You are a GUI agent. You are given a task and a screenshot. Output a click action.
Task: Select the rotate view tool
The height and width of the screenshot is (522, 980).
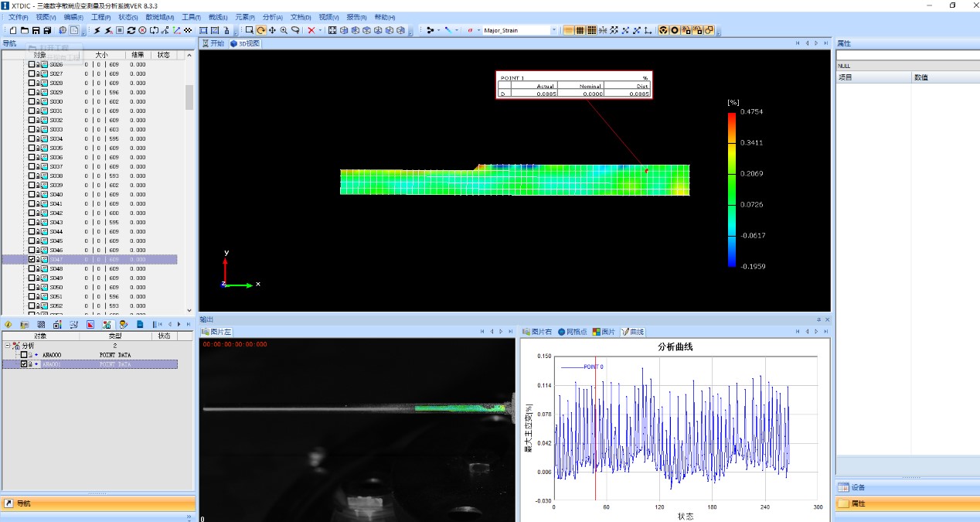[261, 30]
